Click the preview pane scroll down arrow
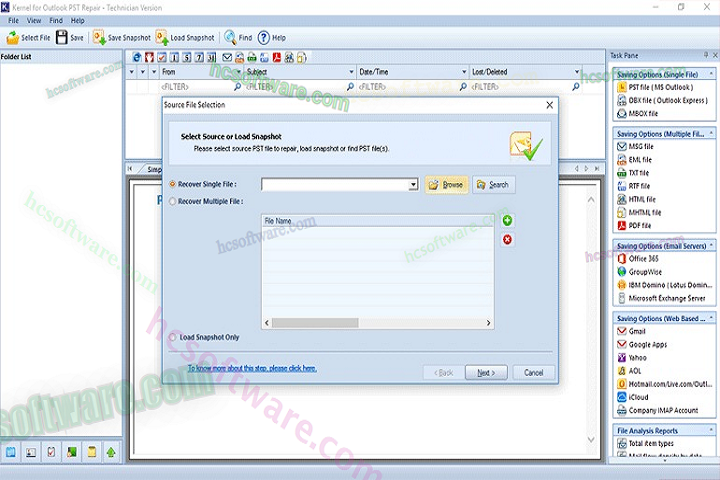720x480 pixels. coord(591,440)
